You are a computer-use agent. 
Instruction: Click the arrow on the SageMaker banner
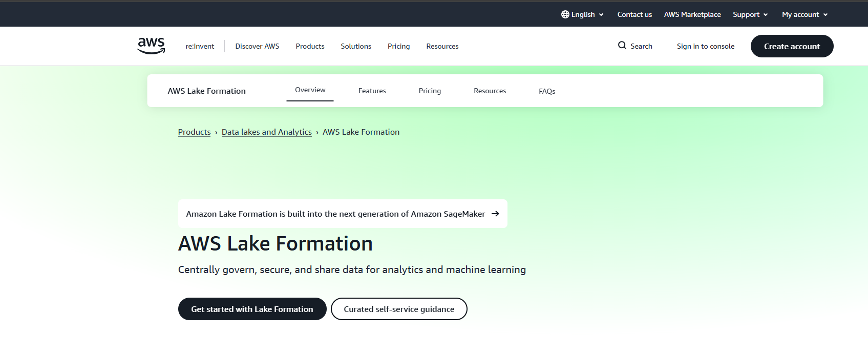pos(495,214)
